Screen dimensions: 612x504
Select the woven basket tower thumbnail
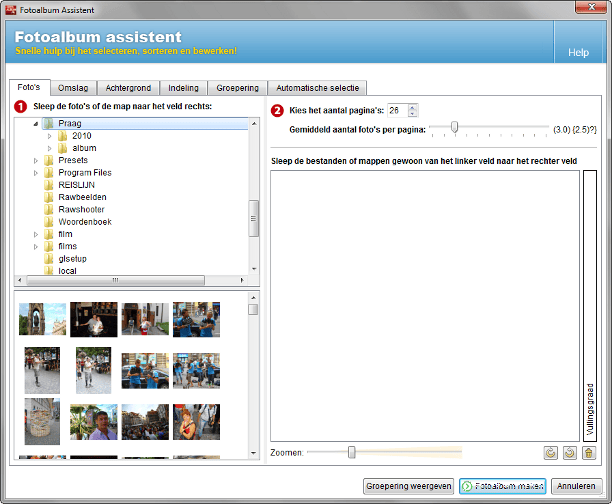(42, 421)
